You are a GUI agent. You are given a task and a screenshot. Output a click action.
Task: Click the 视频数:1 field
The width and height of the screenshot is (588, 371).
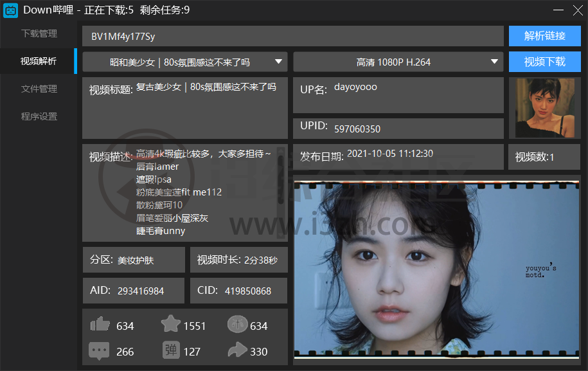point(544,157)
